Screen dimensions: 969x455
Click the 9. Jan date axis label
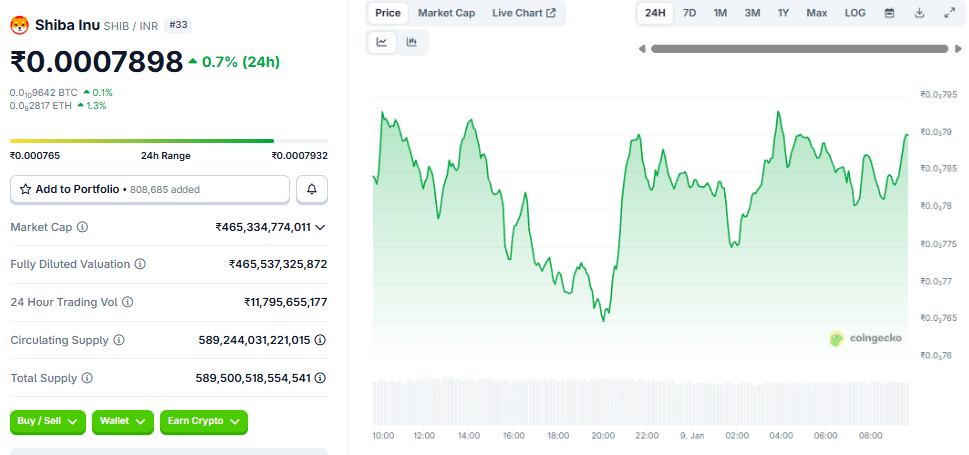[692, 436]
